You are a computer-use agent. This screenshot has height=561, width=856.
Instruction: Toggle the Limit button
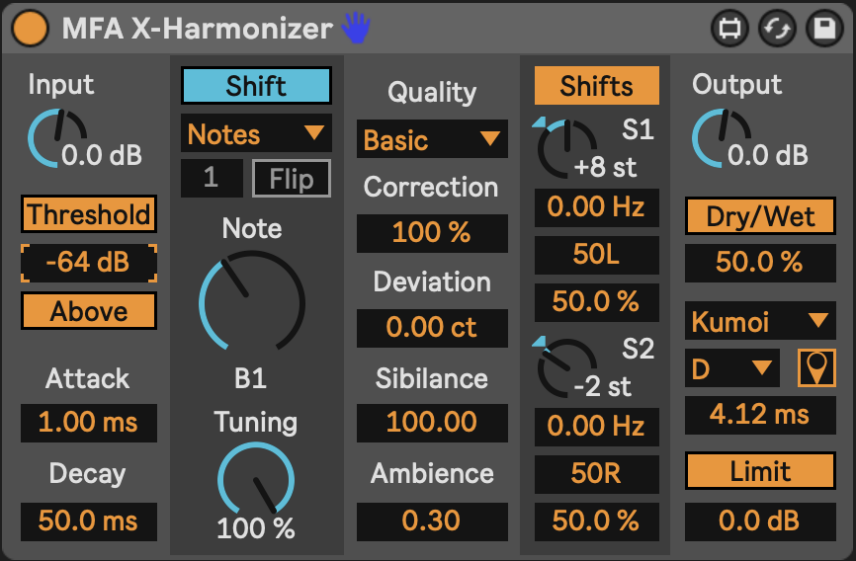(760, 471)
